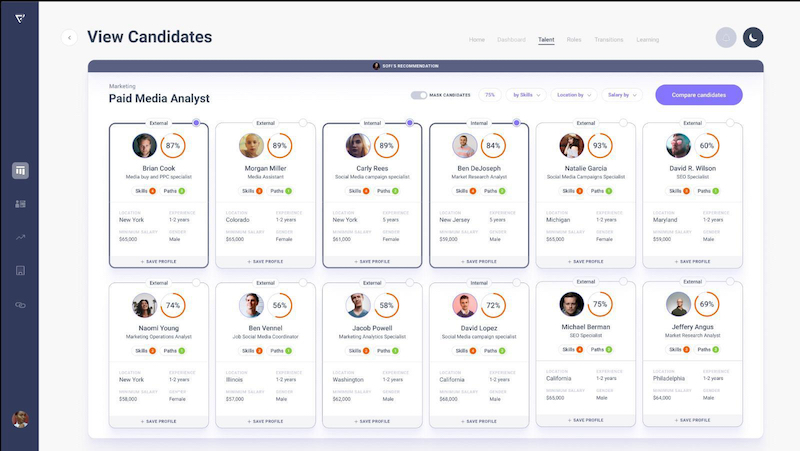
Task: Click the Compare candidates button
Action: pos(699,95)
